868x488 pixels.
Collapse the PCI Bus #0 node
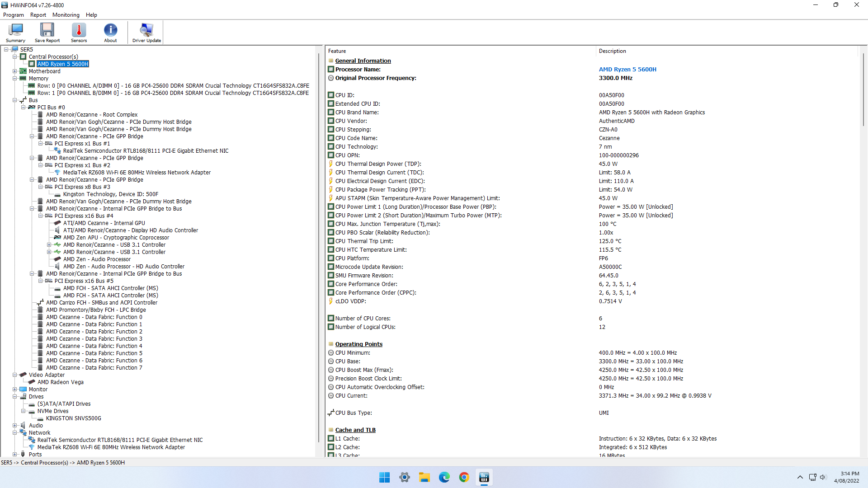[x=23, y=108]
